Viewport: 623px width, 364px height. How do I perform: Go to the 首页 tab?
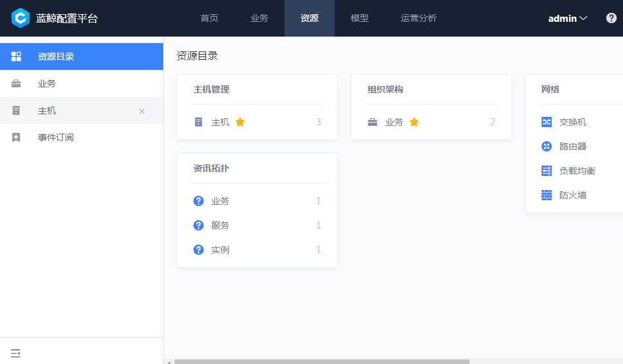(x=209, y=18)
